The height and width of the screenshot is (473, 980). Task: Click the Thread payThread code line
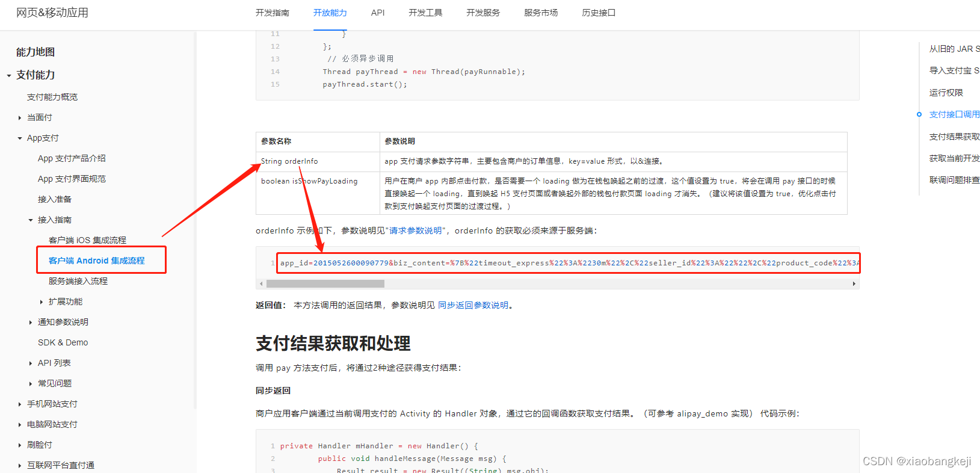click(424, 72)
